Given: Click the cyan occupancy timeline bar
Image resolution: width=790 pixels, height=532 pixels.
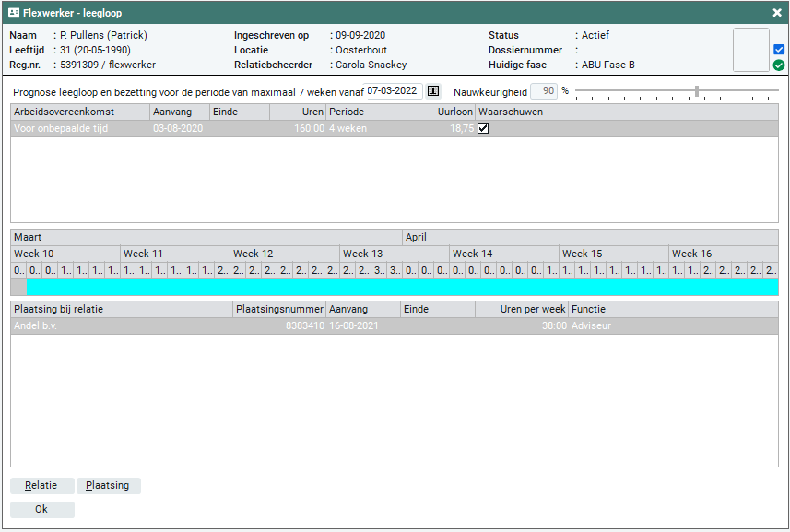Looking at the screenshot, I should 401,288.
